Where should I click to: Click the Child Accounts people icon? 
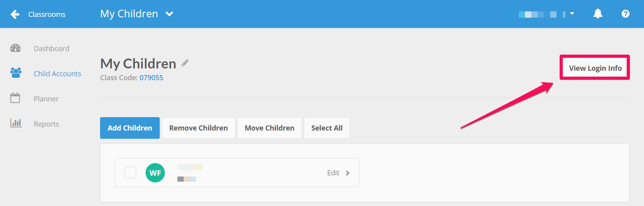[x=16, y=73]
